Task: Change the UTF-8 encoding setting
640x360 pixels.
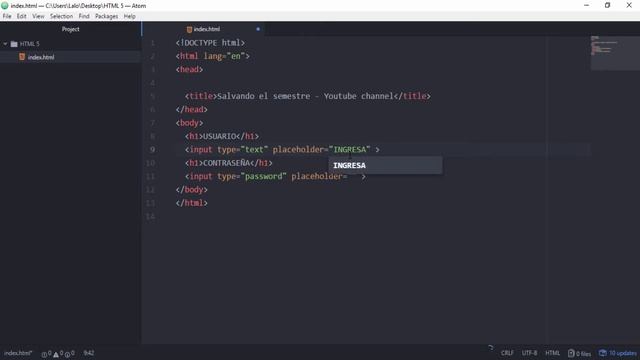Action: click(529, 353)
